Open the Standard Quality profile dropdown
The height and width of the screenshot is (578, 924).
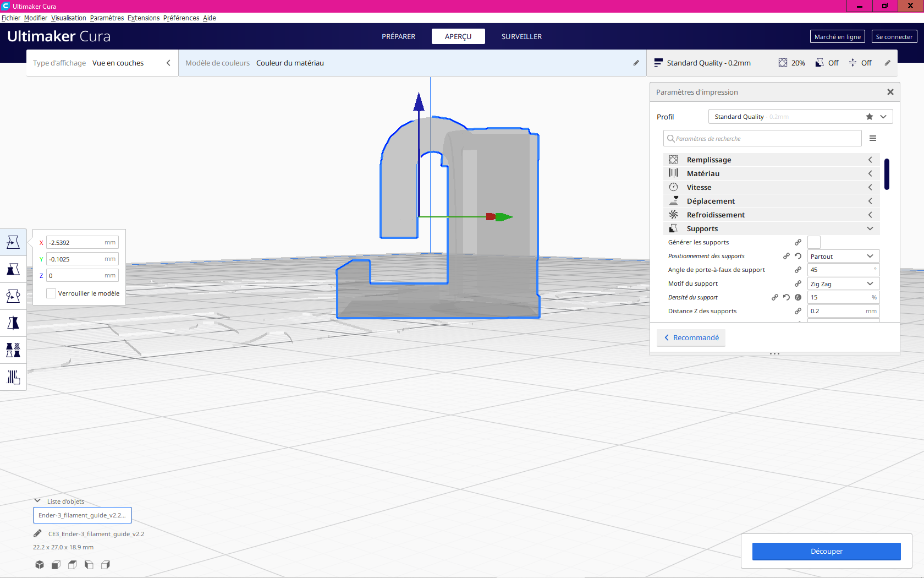(800, 117)
